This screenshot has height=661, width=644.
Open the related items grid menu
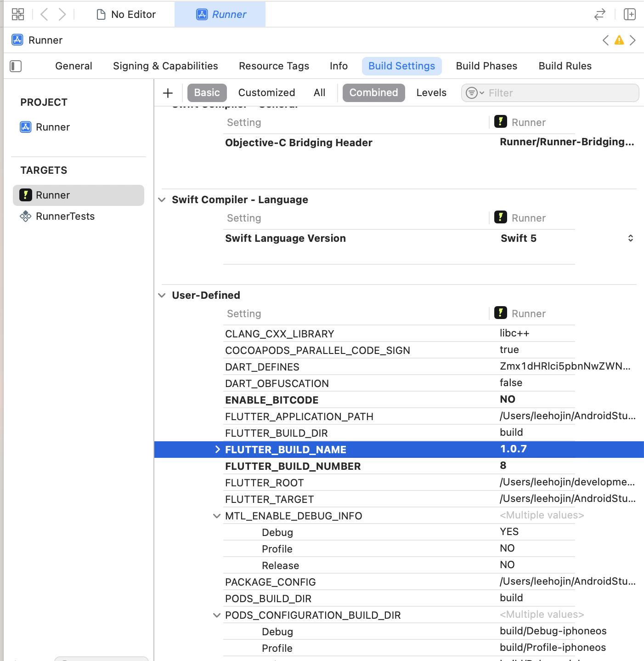click(18, 14)
